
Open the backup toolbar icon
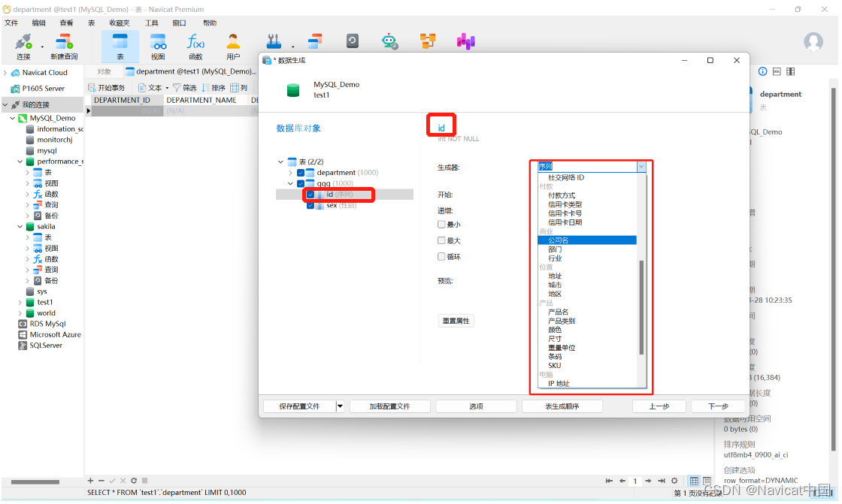coord(353,41)
